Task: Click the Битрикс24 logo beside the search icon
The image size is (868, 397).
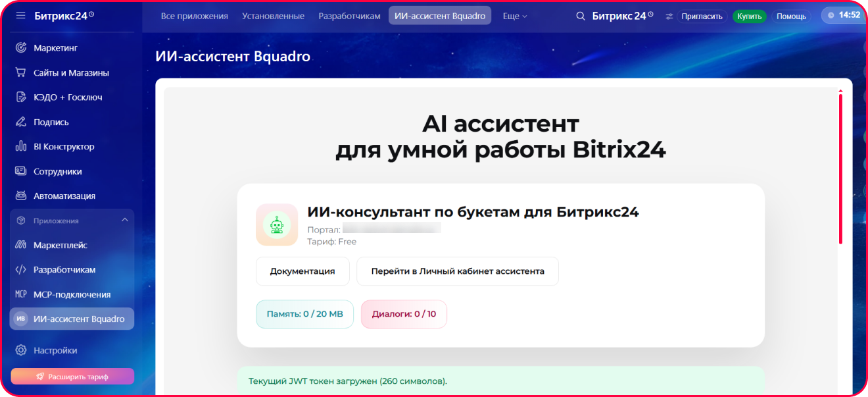Action: [x=623, y=16]
